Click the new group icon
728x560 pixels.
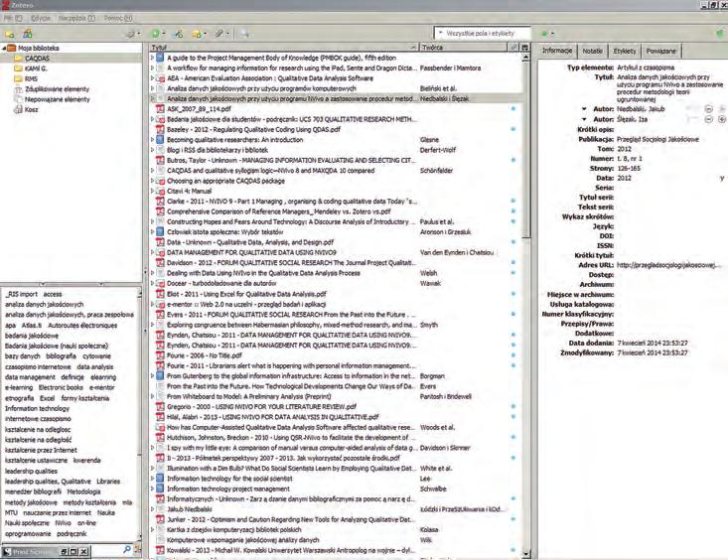[x=28, y=34]
